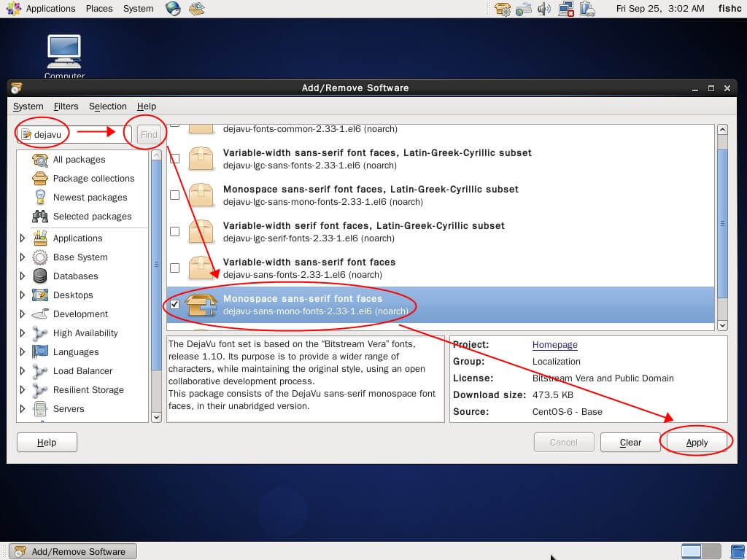Screen dimensions: 747x560
Task: Select the Newest packages lightbulb icon
Action: pyautogui.click(x=40, y=198)
